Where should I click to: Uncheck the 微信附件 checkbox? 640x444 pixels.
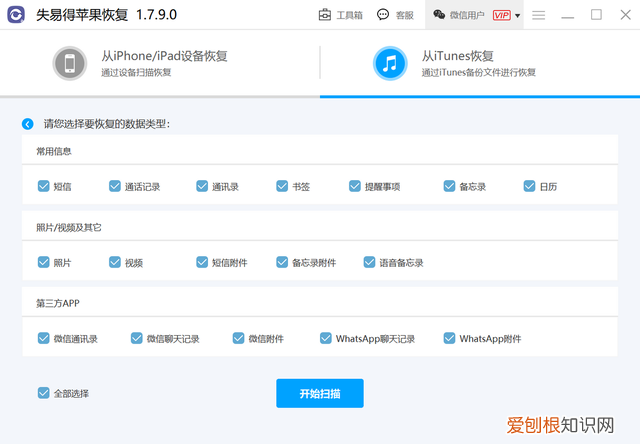[238, 338]
